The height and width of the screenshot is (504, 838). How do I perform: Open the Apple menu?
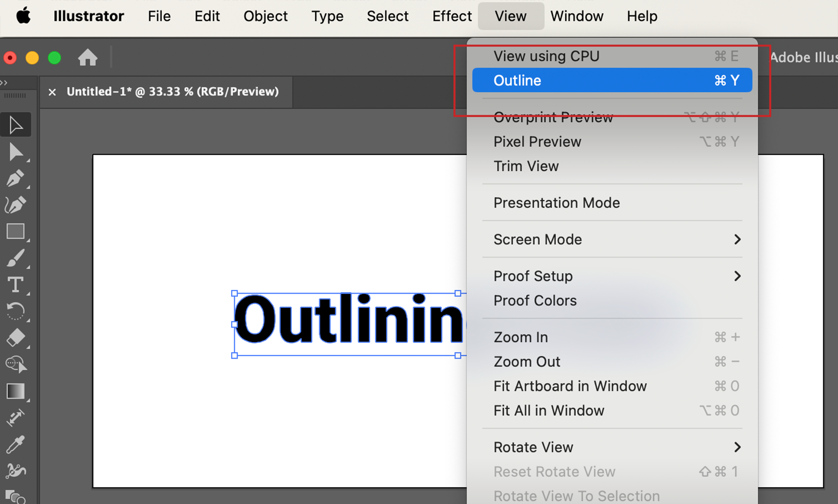click(23, 16)
